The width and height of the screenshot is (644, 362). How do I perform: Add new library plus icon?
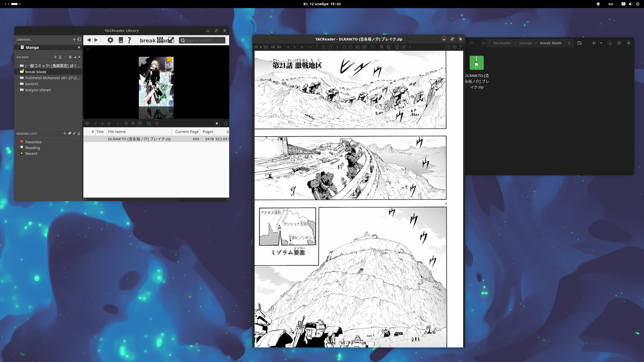[74, 39]
